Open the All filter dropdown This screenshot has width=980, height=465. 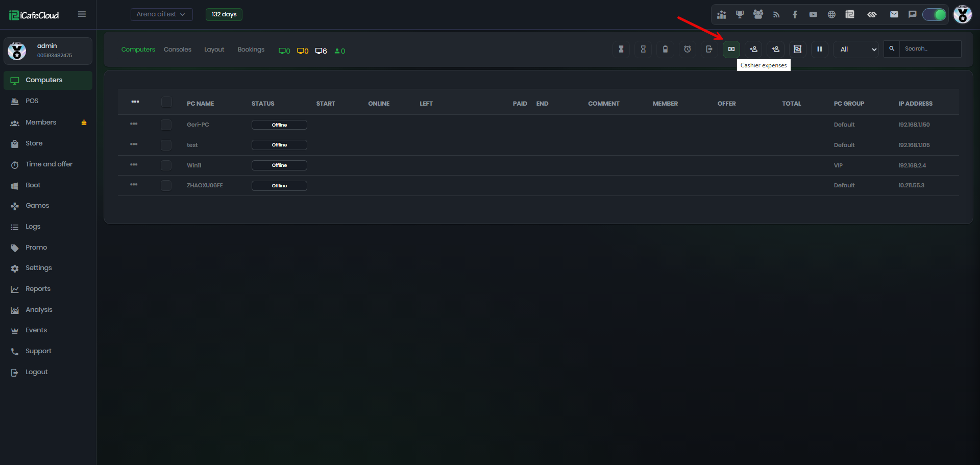pyautogui.click(x=856, y=49)
